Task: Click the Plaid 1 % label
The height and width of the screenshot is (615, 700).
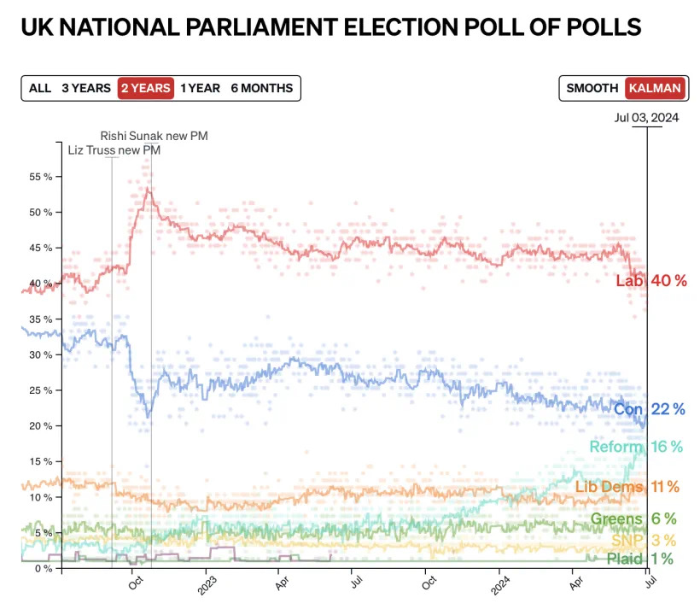Action: click(x=639, y=559)
